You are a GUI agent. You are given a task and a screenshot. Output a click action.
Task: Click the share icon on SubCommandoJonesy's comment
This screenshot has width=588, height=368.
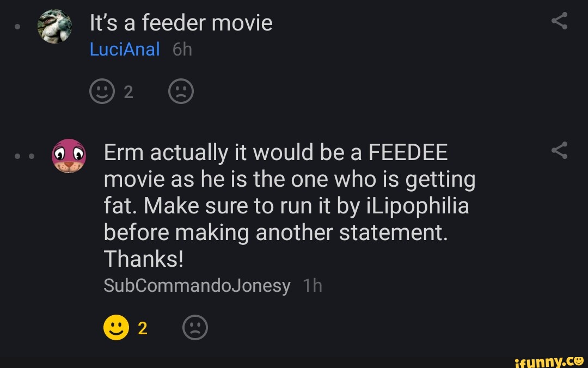[560, 149]
